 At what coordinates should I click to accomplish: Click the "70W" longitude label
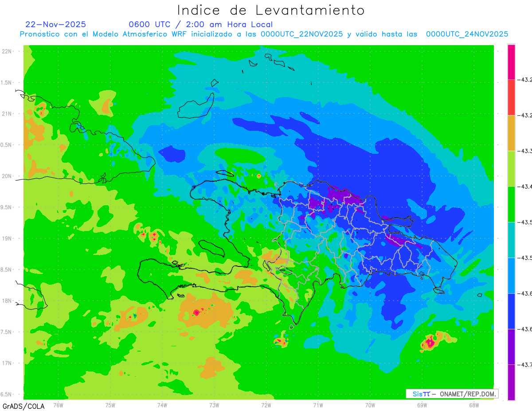(x=370, y=405)
